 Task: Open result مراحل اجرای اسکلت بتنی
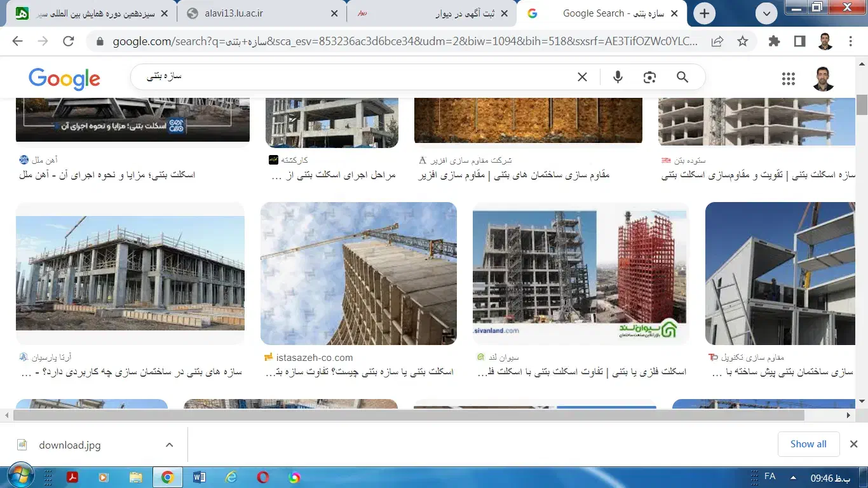pyautogui.click(x=334, y=175)
